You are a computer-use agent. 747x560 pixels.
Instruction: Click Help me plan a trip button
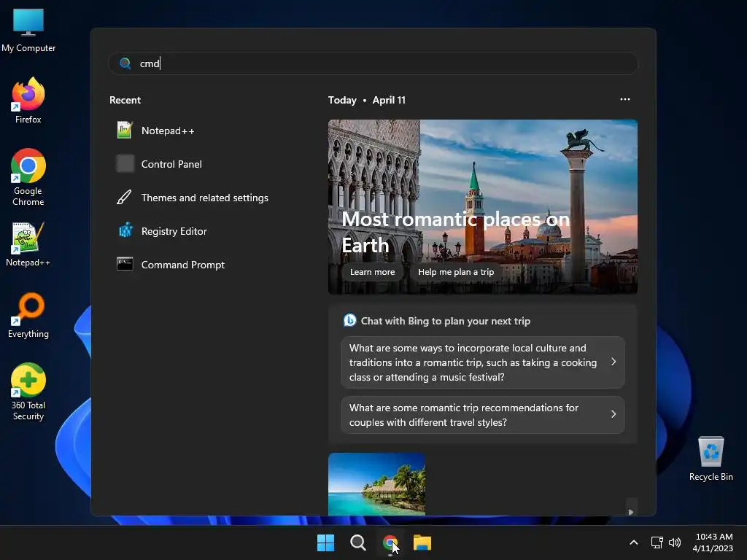pyautogui.click(x=456, y=272)
